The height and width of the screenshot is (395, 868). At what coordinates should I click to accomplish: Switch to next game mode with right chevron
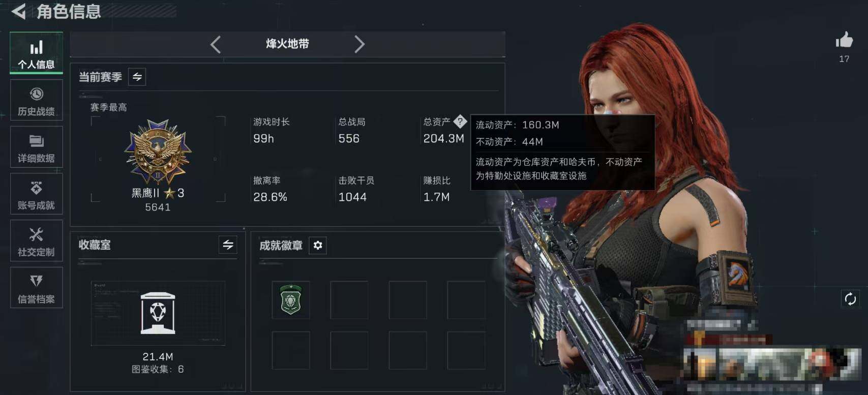click(x=359, y=44)
